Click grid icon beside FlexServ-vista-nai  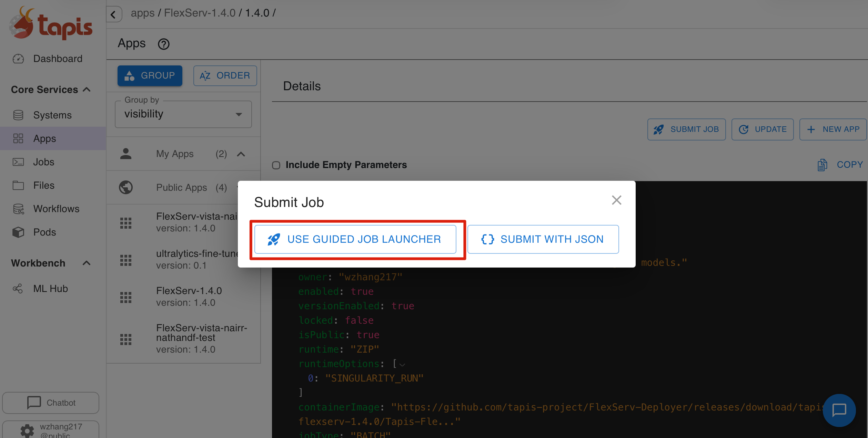(126, 223)
